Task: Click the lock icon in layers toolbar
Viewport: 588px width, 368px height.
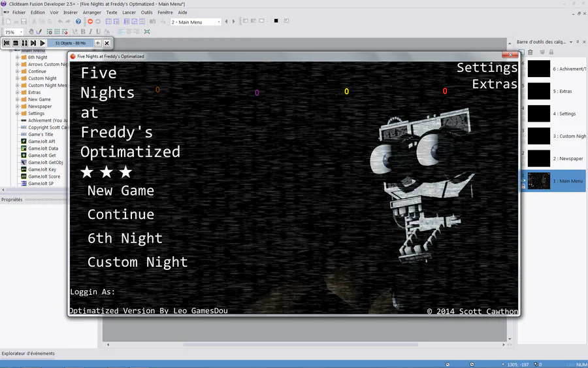Action: [x=551, y=52]
